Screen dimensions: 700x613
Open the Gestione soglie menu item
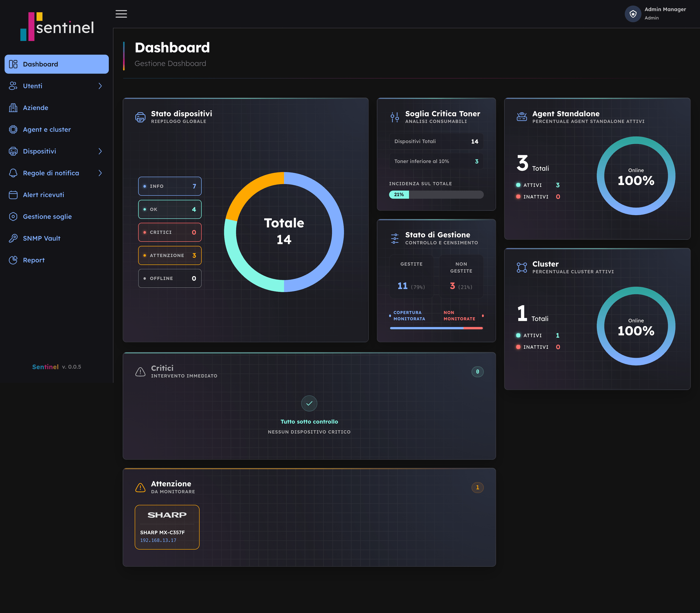click(57, 216)
